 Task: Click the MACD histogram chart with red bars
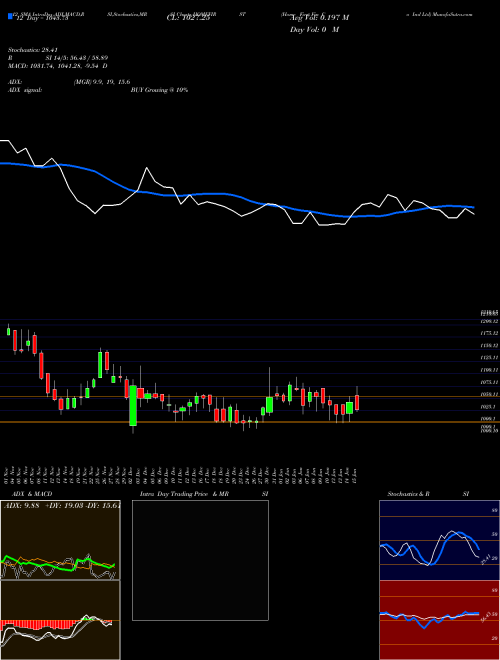click(x=60, y=620)
